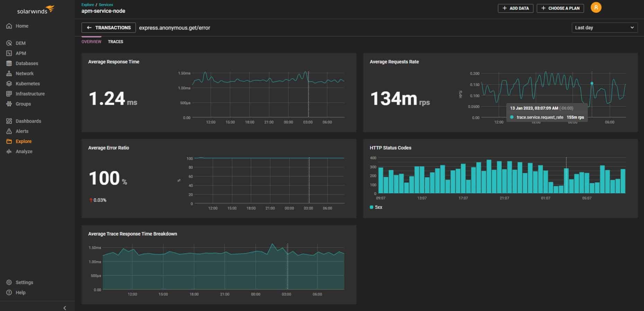The width and height of the screenshot is (644, 311).
Task: Click the 134m rps value
Action: pyautogui.click(x=400, y=98)
